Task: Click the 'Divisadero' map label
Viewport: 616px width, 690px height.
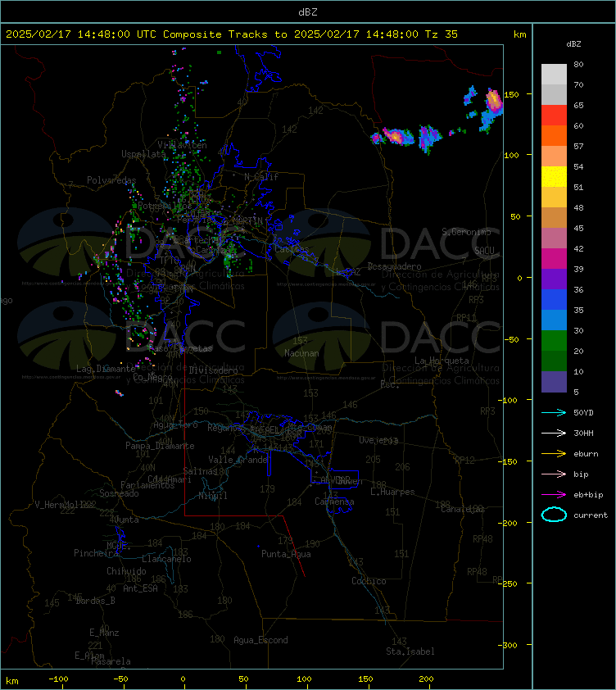Action: 213,370
